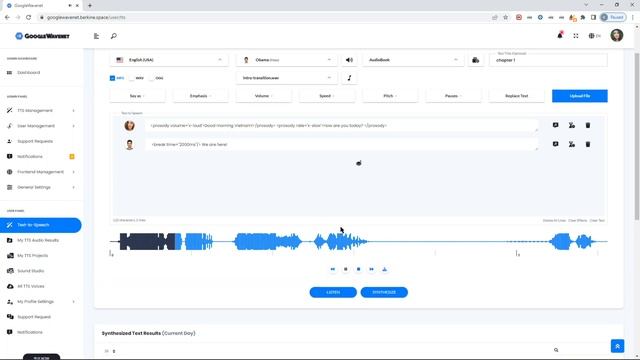640x360 pixels.
Task: Download the audio with download icon
Action: 384,269
